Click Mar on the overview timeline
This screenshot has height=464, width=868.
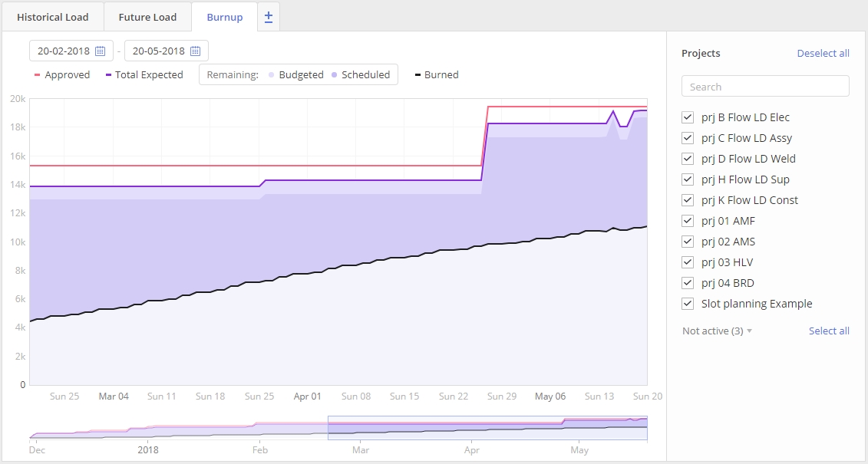[x=361, y=449]
